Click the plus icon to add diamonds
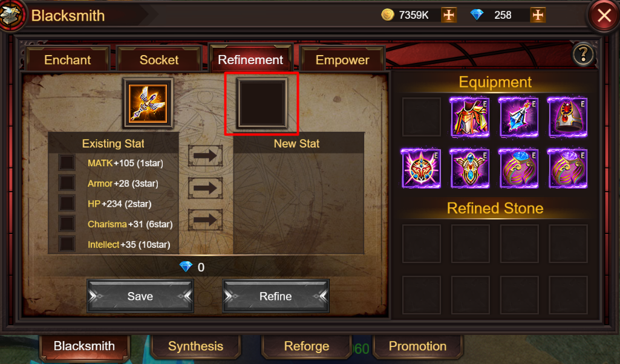 coord(538,15)
